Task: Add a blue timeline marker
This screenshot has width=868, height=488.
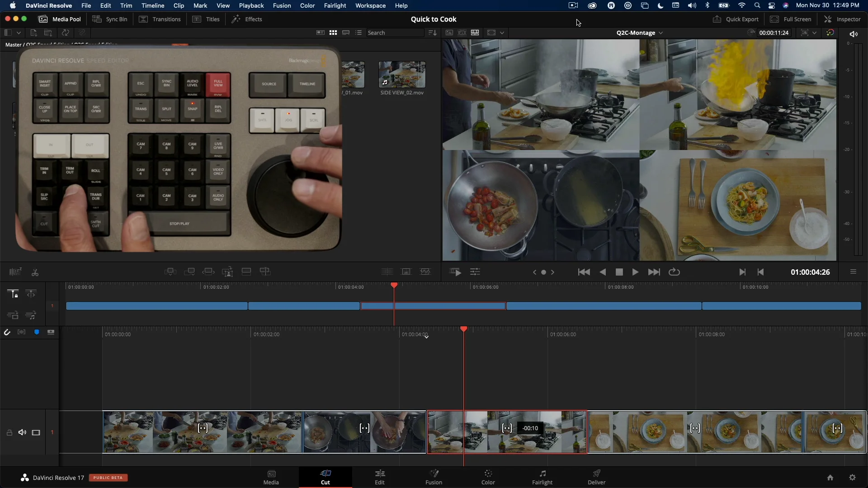Action: (37, 332)
